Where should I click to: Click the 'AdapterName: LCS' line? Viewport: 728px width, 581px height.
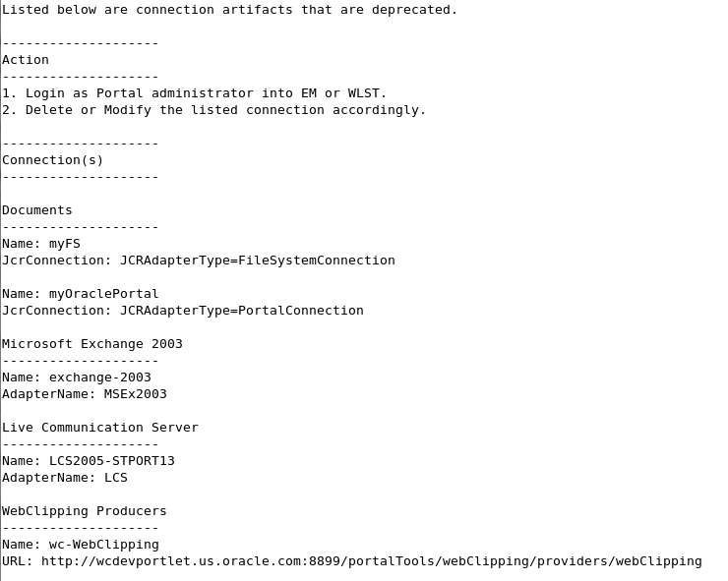pos(64,478)
